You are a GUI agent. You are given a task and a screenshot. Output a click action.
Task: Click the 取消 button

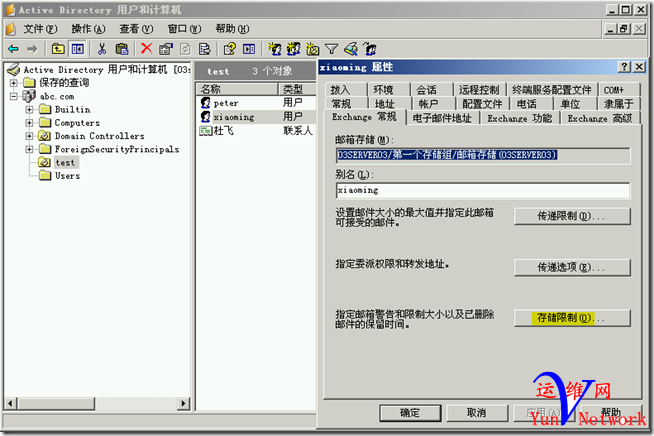(x=477, y=413)
